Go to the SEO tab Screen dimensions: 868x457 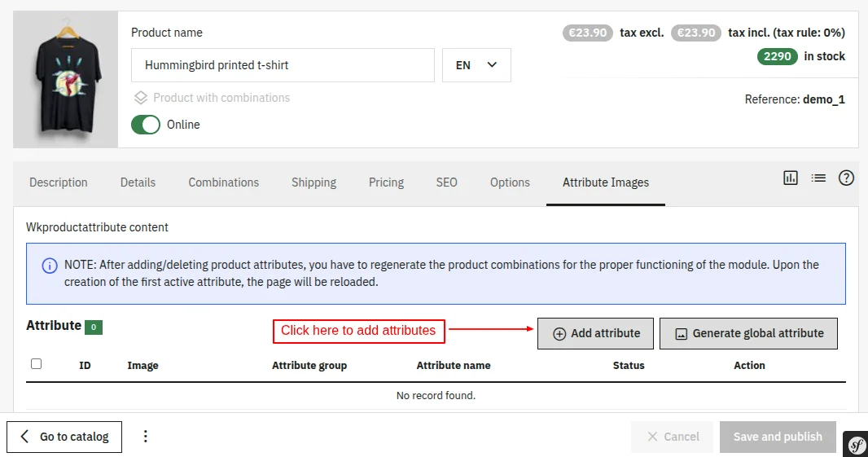(446, 182)
